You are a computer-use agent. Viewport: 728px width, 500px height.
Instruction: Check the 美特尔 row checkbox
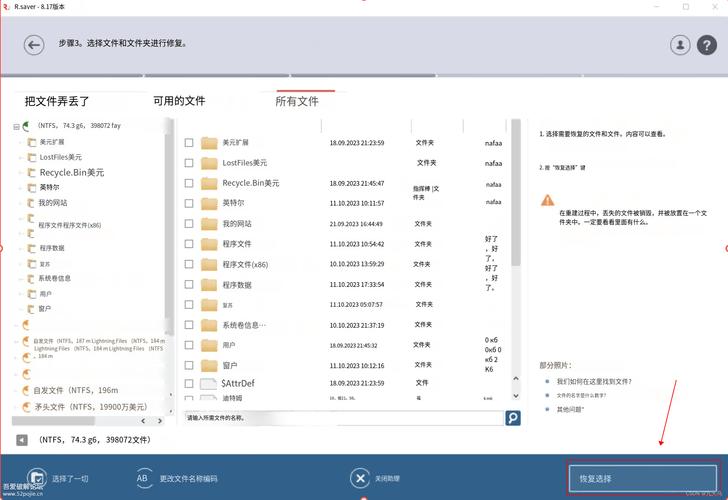coord(189,203)
